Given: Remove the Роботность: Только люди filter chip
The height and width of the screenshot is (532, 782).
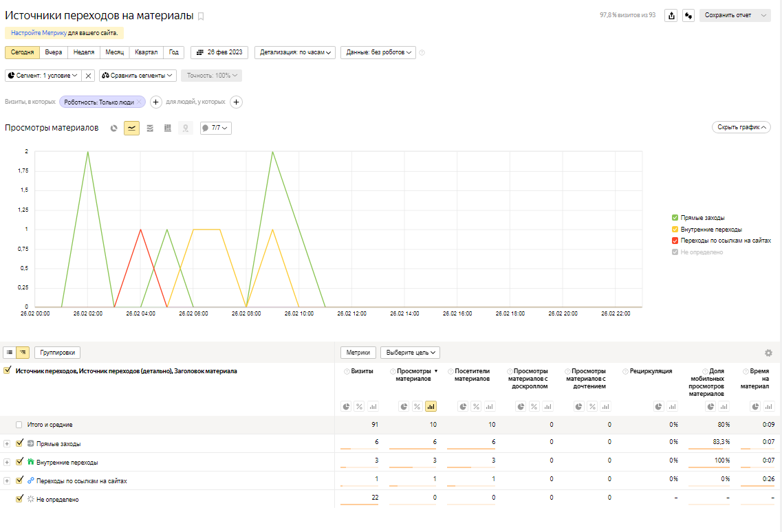Looking at the screenshot, I should coord(140,102).
